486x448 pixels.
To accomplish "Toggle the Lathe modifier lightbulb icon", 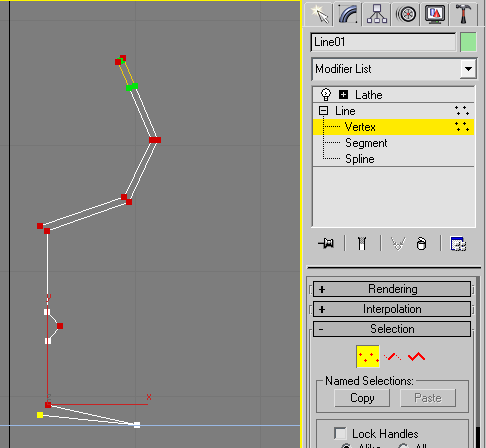I will 326,95.
